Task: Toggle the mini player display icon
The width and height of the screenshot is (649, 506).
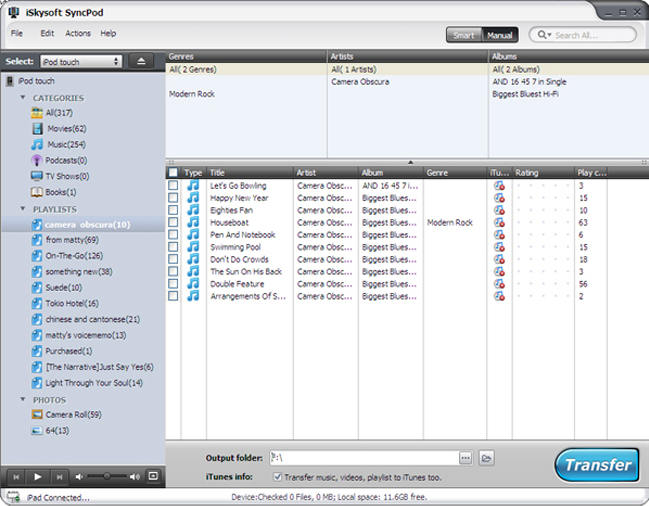Action: pos(152,476)
